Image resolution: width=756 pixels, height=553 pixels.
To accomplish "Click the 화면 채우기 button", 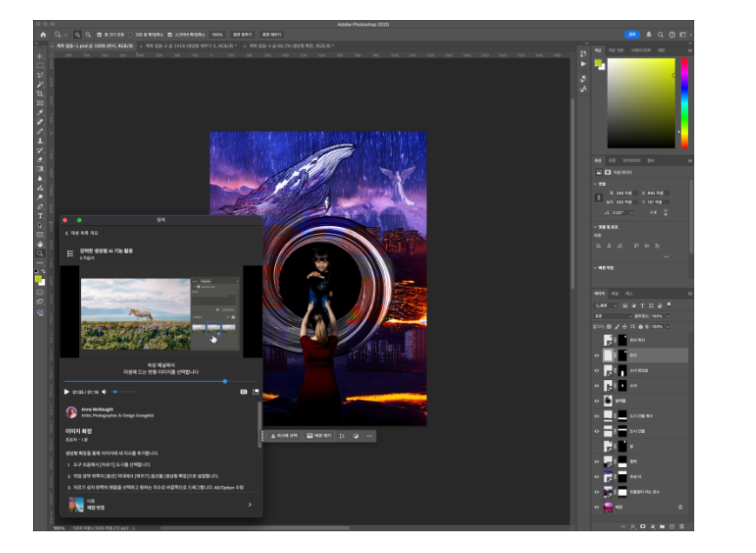I will click(271, 35).
